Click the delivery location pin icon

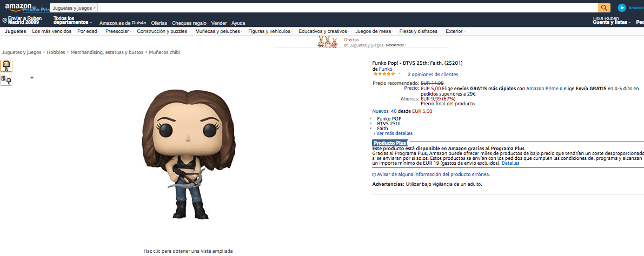point(4,21)
